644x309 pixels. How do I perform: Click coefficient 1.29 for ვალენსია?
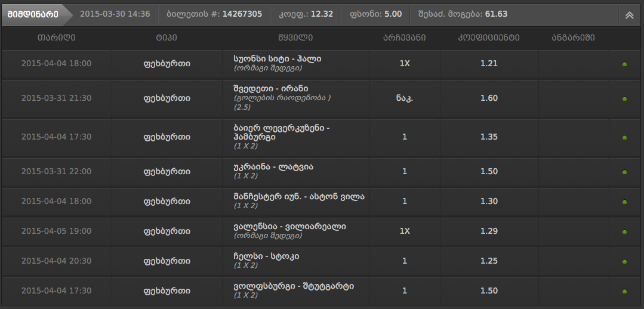[x=489, y=231]
